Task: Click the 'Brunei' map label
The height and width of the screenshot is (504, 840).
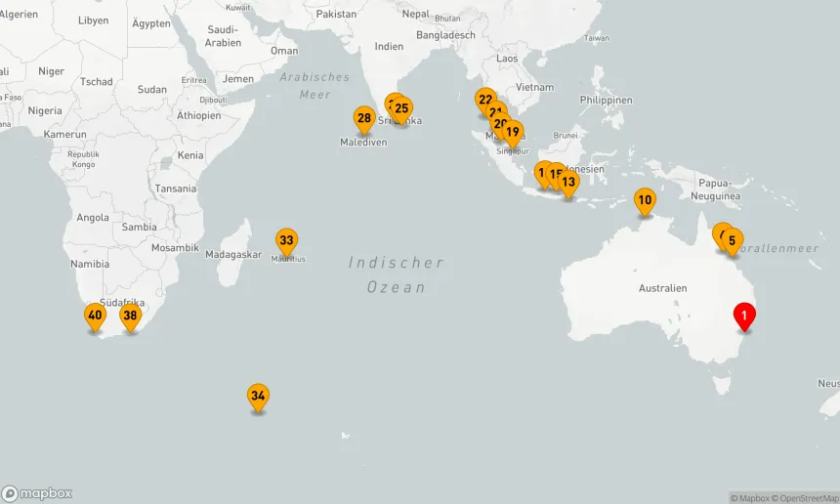Action: [x=566, y=136]
